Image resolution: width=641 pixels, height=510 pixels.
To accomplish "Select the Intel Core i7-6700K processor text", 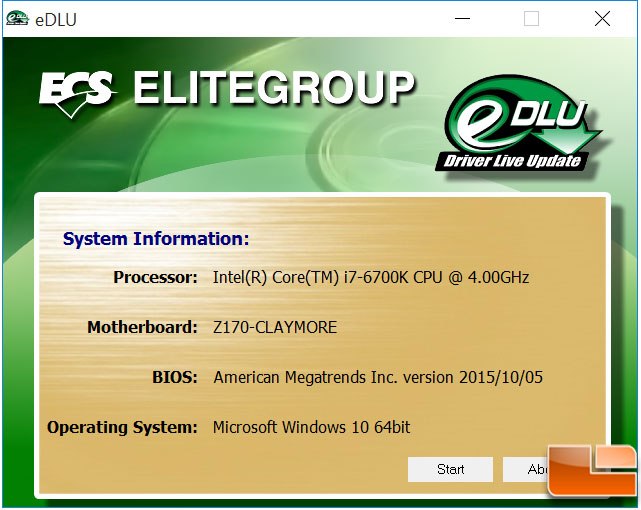I will tap(371, 277).
